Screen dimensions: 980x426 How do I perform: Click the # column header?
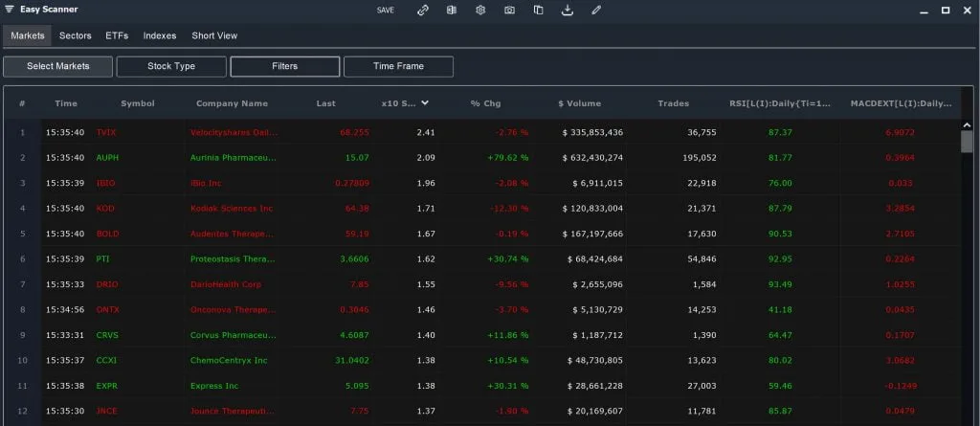(22, 103)
